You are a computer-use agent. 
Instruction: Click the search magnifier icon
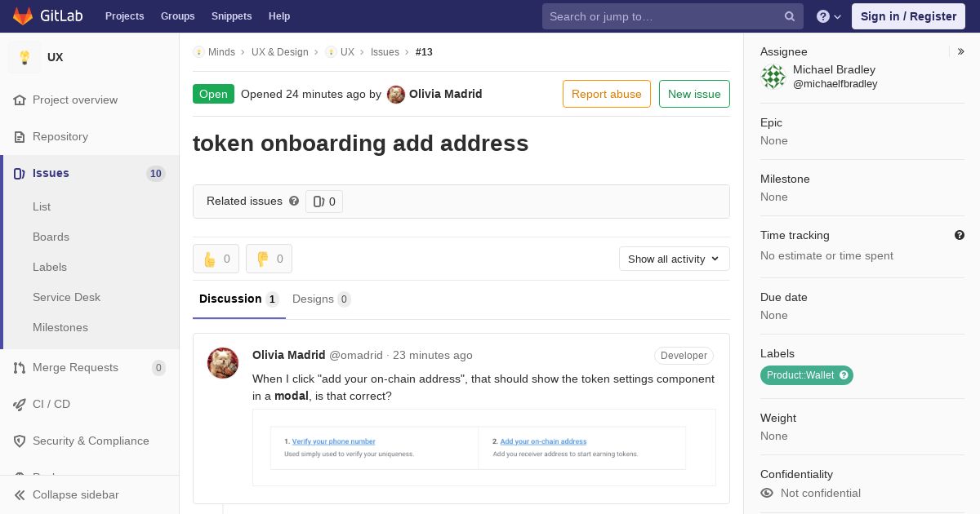[x=790, y=16]
